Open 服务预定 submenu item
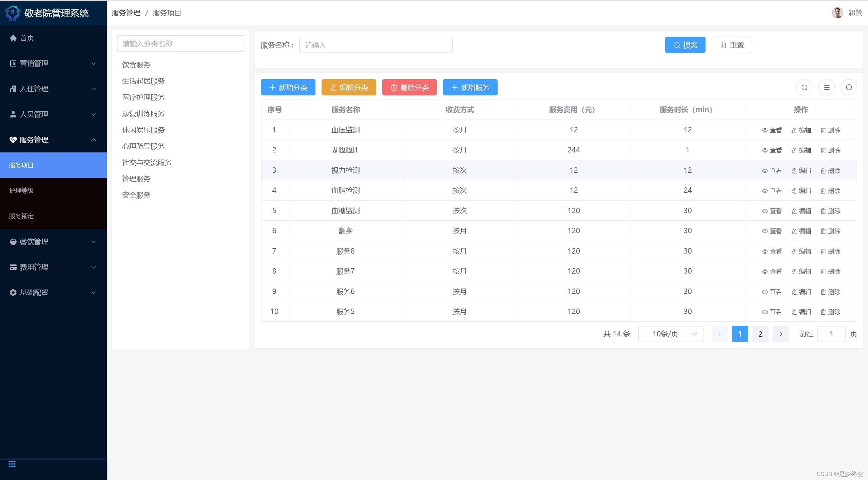 click(53, 216)
